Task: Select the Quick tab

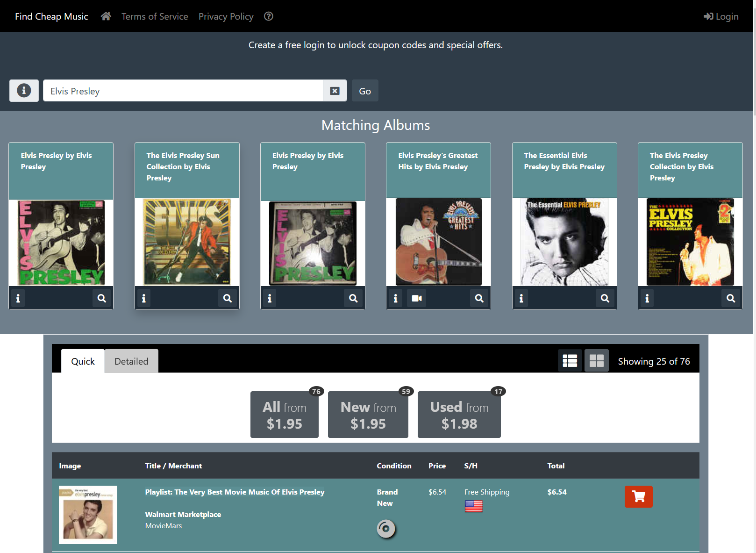Action: [83, 361]
